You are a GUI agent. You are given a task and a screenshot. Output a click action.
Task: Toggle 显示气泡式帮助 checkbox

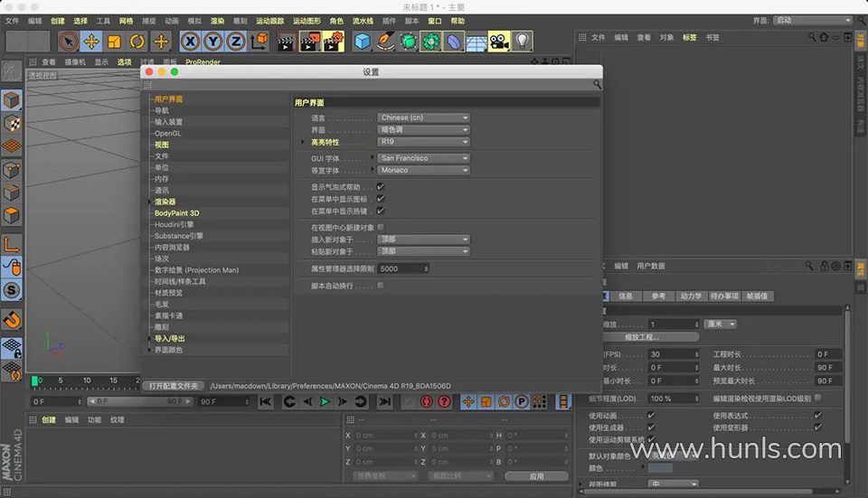coord(381,186)
